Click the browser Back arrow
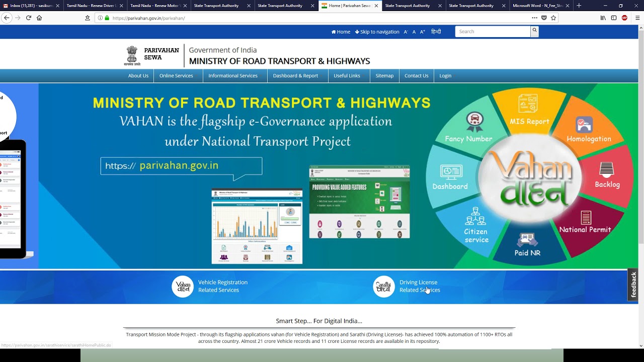 pyautogui.click(x=7, y=18)
